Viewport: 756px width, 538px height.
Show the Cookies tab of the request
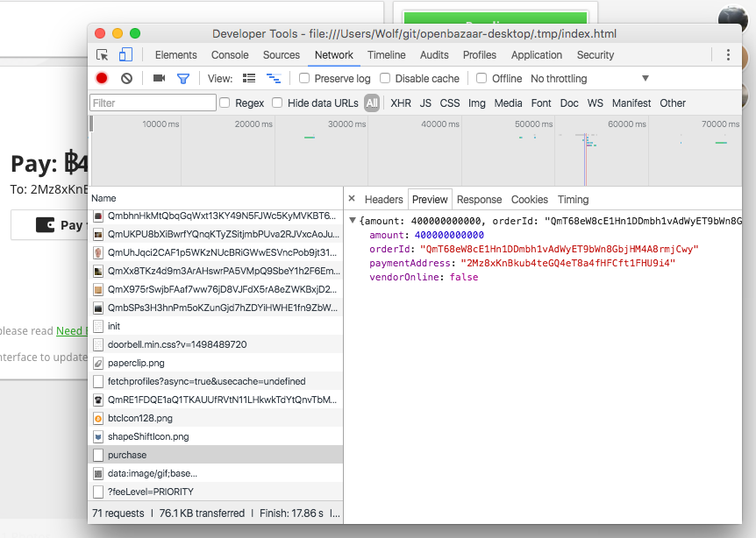pos(530,200)
